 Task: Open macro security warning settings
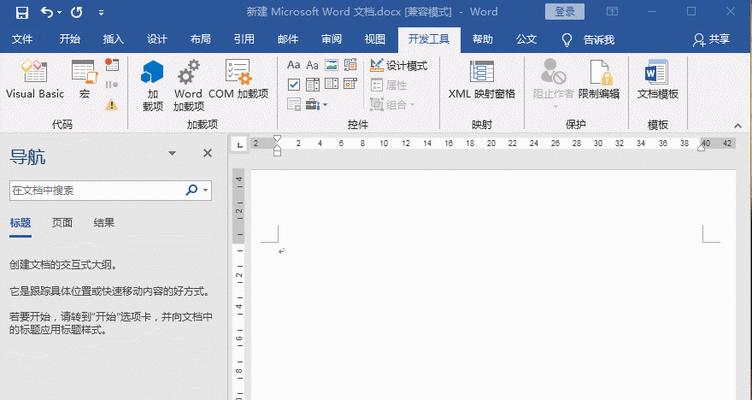pyautogui.click(x=112, y=104)
